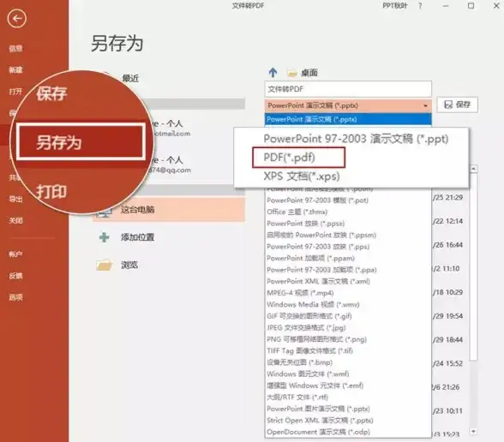Click the PPT秋叶 account name
The image size is (504, 442).
(x=394, y=6)
